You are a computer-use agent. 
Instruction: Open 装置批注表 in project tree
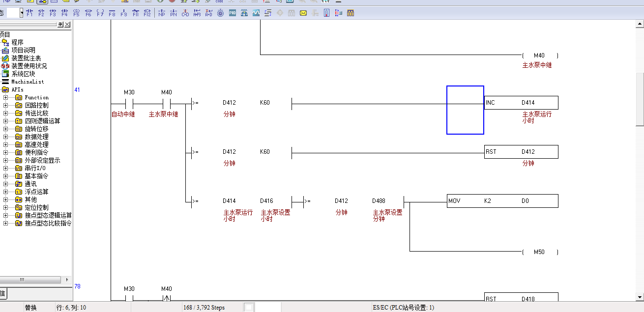[x=26, y=58]
